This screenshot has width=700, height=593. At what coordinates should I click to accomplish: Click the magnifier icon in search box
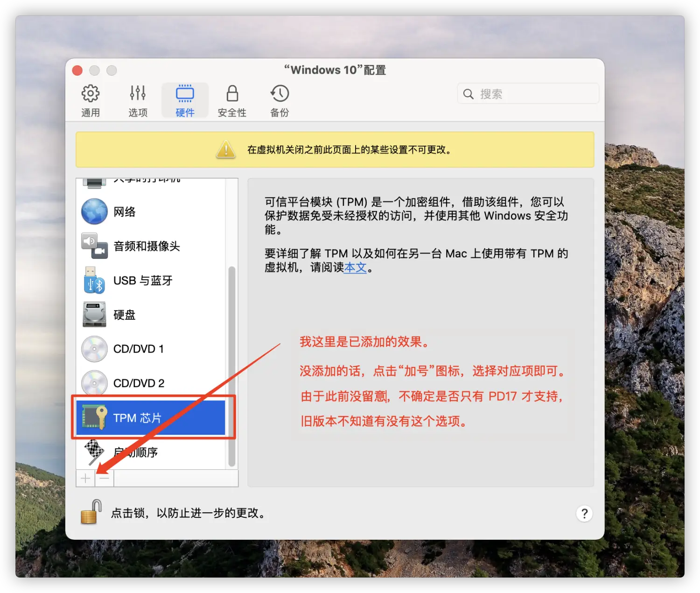tap(468, 94)
